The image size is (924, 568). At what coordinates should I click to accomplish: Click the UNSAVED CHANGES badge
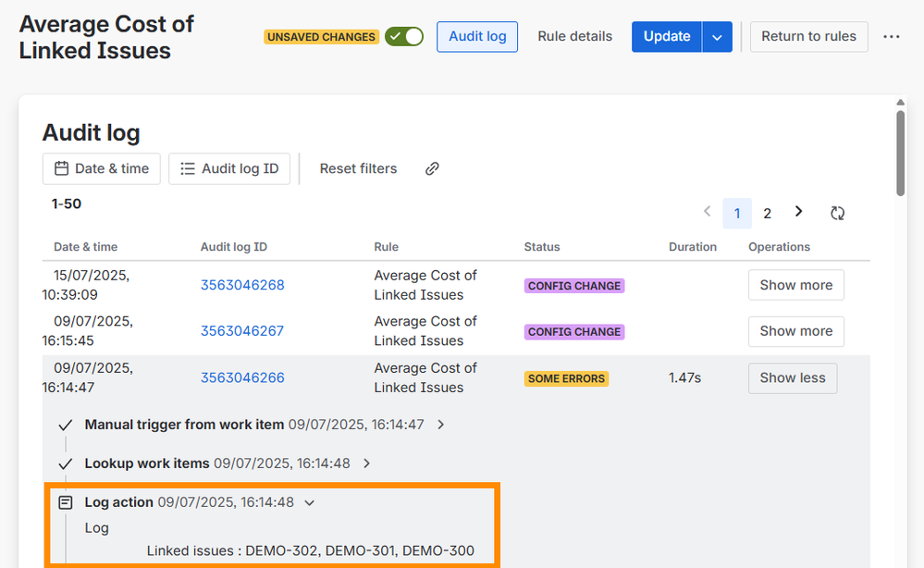[x=321, y=37]
